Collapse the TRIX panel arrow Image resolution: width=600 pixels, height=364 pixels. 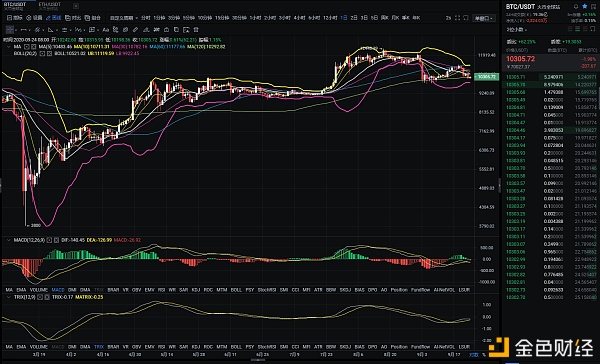coord(8,297)
